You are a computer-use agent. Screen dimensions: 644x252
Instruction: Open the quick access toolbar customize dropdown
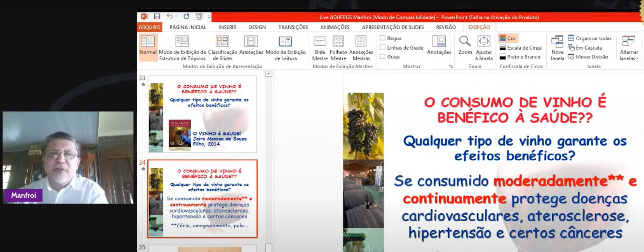click(209, 17)
